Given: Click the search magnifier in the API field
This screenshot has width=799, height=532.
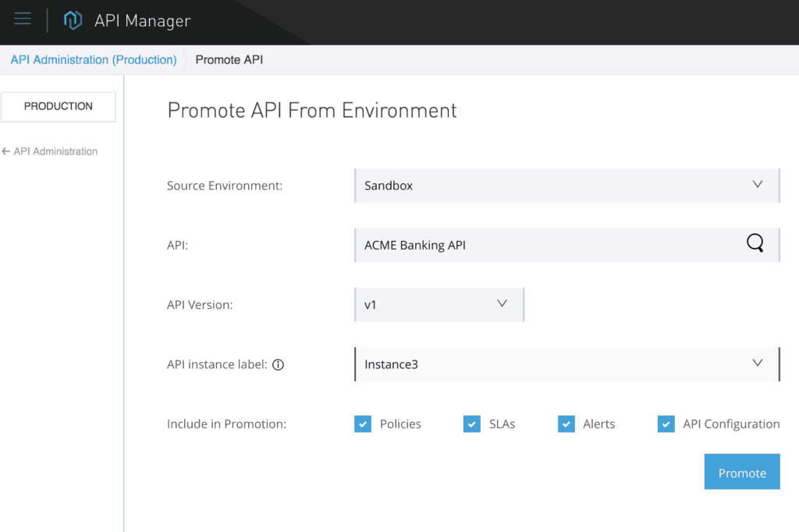Looking at the screenshot, I should 755,243.
